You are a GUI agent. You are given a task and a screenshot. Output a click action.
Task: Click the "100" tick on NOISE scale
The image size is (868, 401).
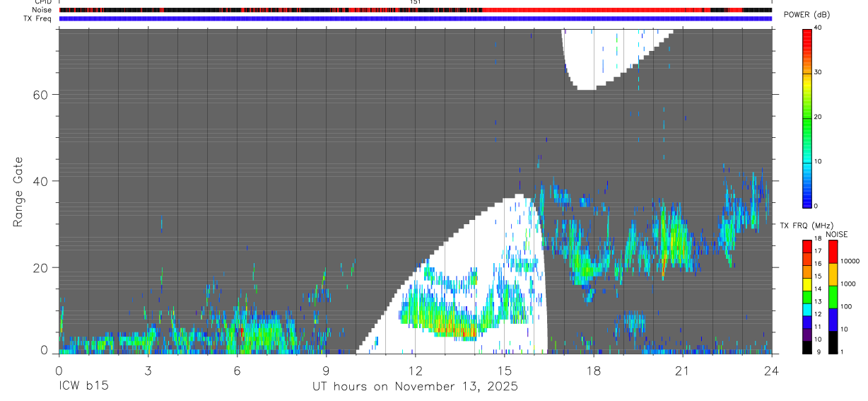click(x=847, y=307)
